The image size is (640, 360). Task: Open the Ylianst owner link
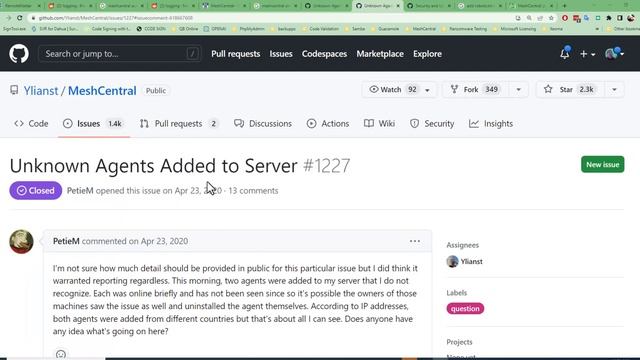coord(41,91)
